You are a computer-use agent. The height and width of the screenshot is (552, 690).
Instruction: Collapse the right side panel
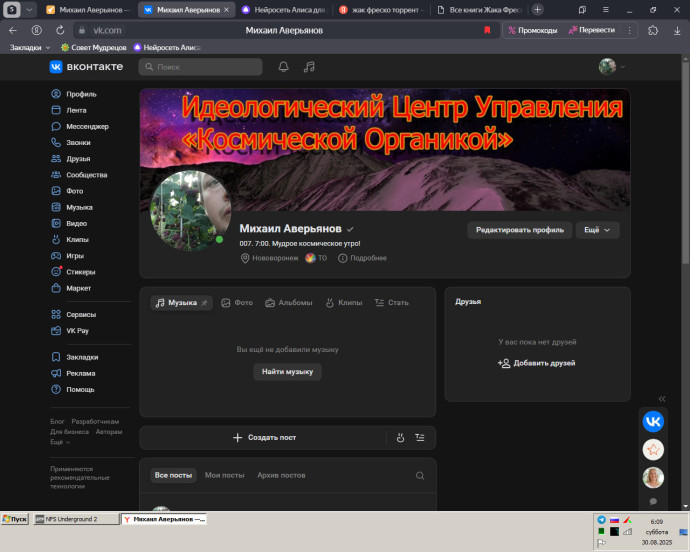[x=662, y=399]
